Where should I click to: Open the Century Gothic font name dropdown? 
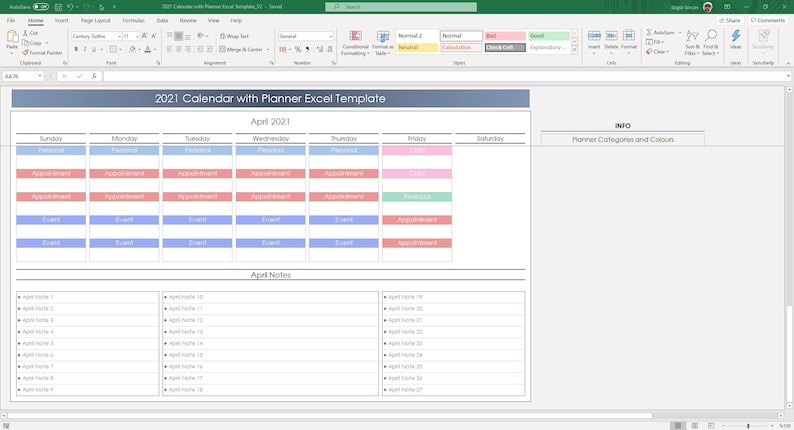point(120,36)
